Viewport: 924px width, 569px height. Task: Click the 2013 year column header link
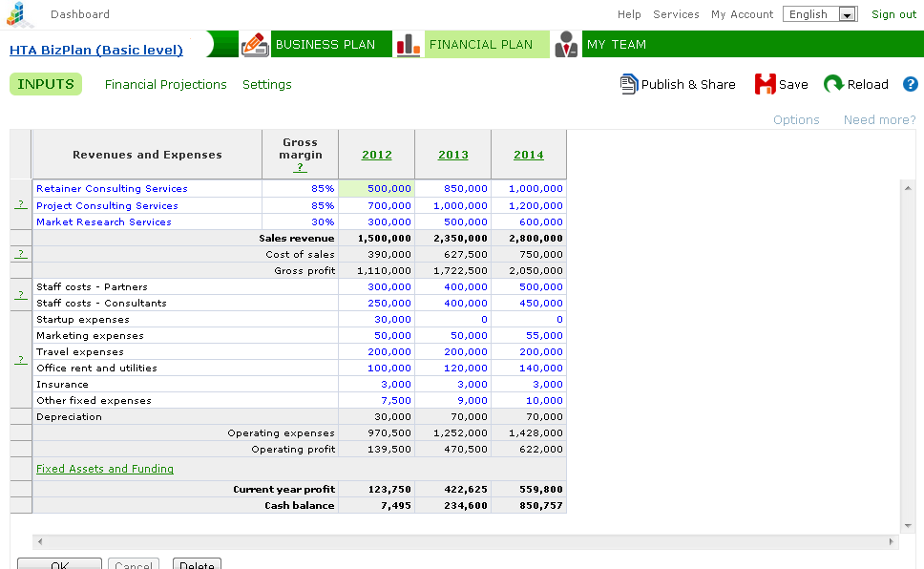coord(453,155)
